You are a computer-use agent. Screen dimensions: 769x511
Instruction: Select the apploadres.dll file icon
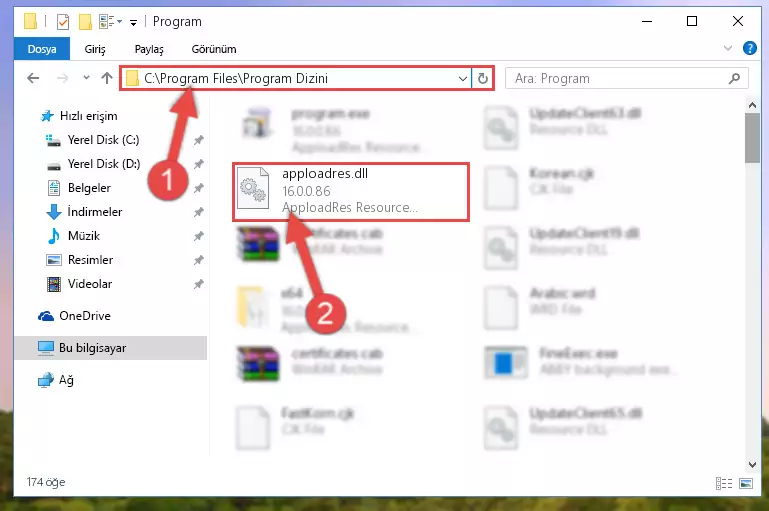coord(253,188)
